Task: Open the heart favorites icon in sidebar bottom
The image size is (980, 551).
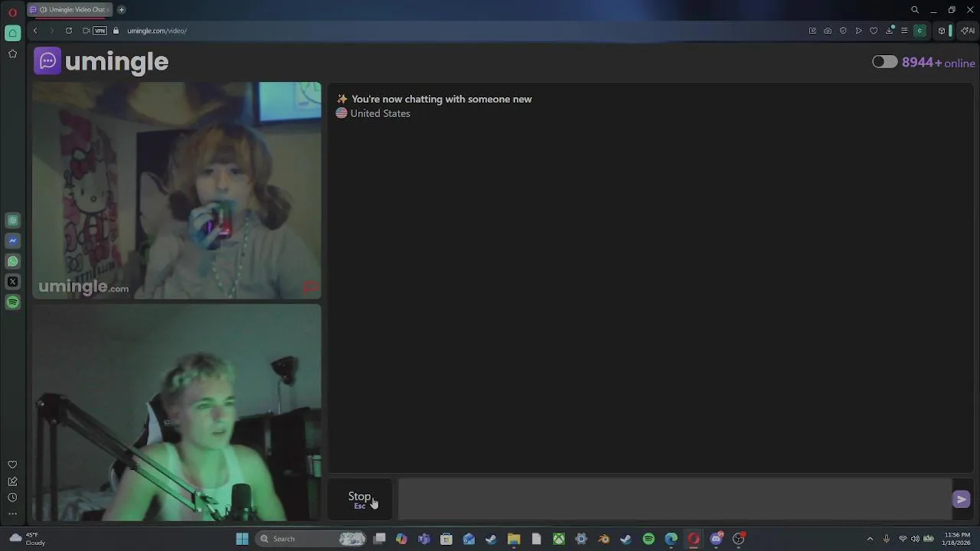Action: pos(12,465)
